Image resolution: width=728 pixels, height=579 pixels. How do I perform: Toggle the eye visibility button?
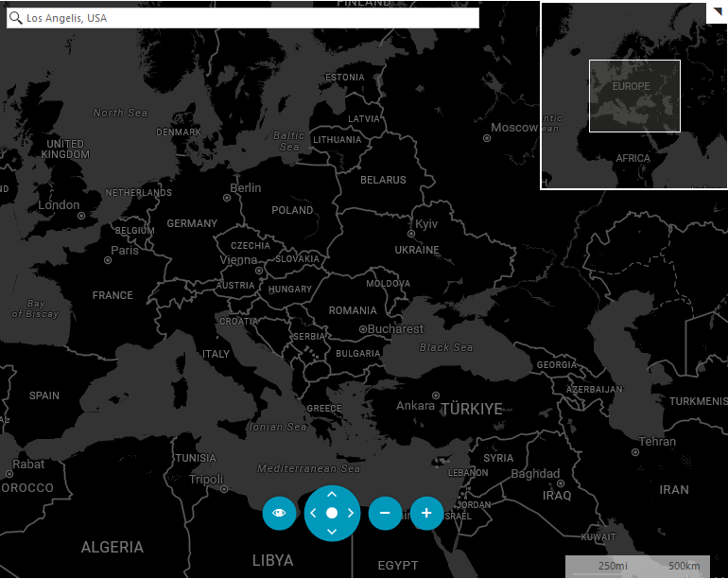279,513
